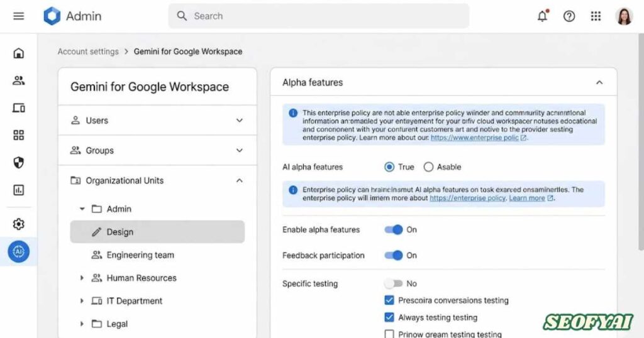Viewport: 644px width, 338px height.
Task: Click the page vertical scrollbar
Action: [641, 141]
